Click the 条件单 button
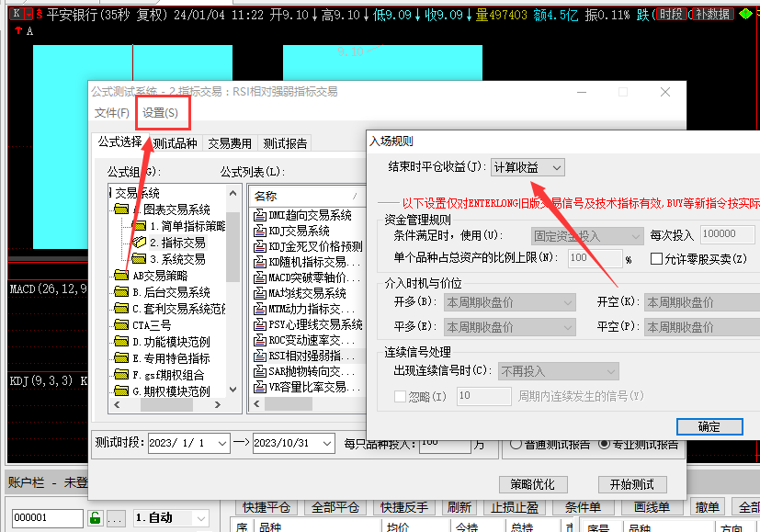760x532 pixels. pos(583,507)
